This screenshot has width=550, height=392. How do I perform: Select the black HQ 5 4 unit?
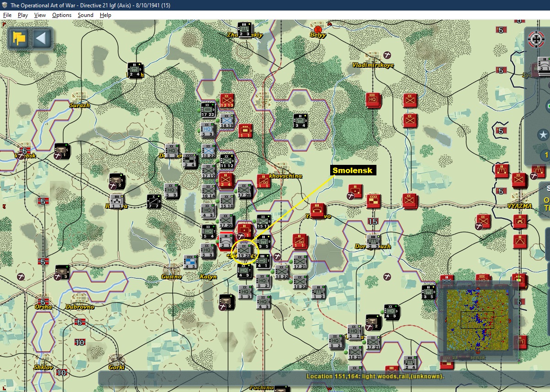pos(208,231)
